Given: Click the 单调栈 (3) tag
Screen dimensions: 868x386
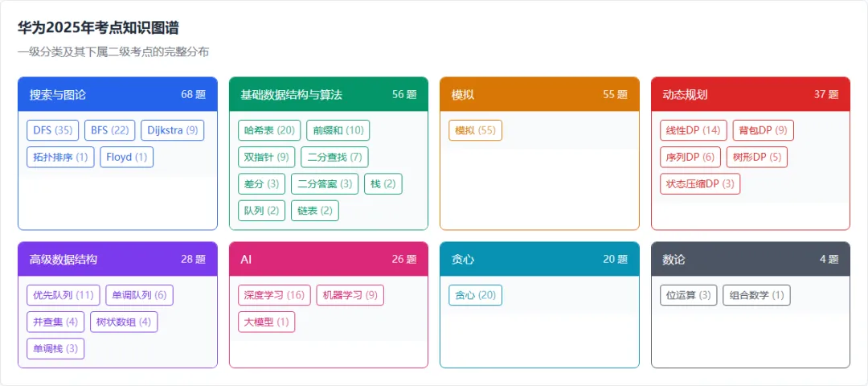Looking at the screenshot, I should coord(55,349).
